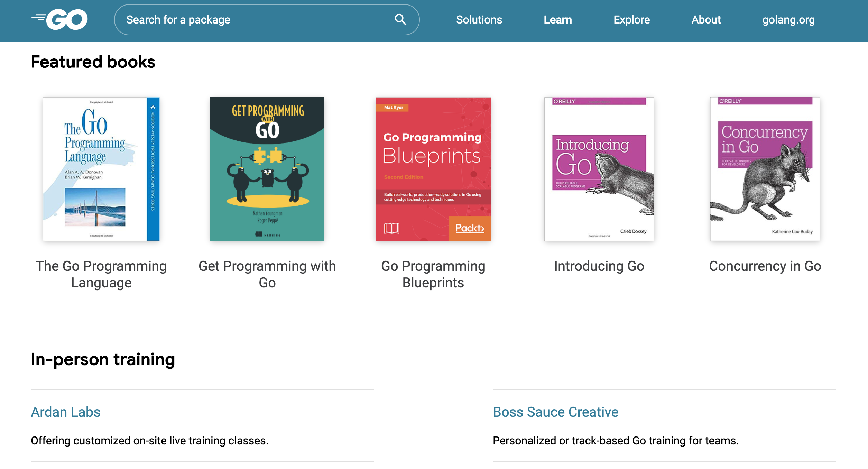Open The Go Programming Language title link

[101, 274]
